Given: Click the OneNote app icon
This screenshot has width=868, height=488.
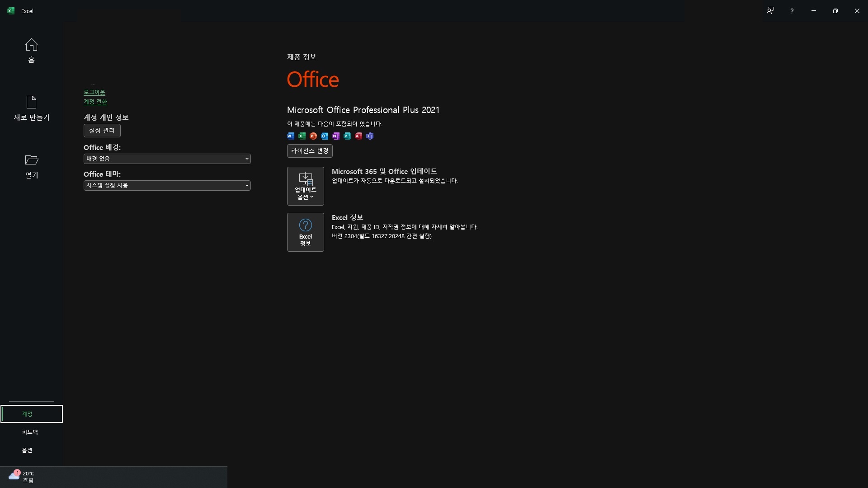Looking at the screenshot, I should (336, 136).
